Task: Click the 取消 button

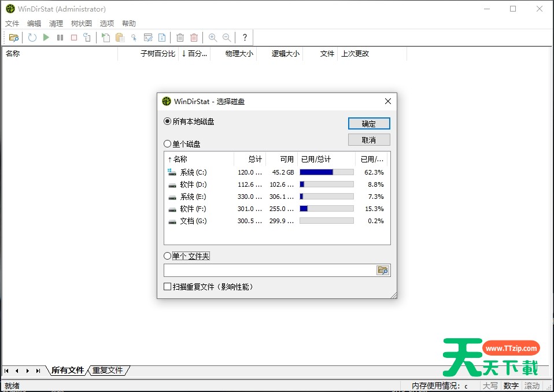Action: [x=369, y=140]
